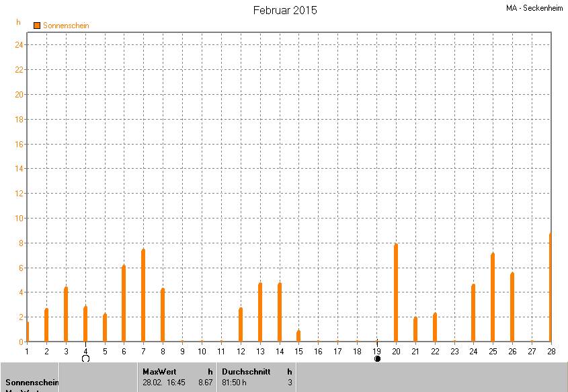Select the bar for day 13
The height and width of the screenshot is (392, 568).
[260, 313]
